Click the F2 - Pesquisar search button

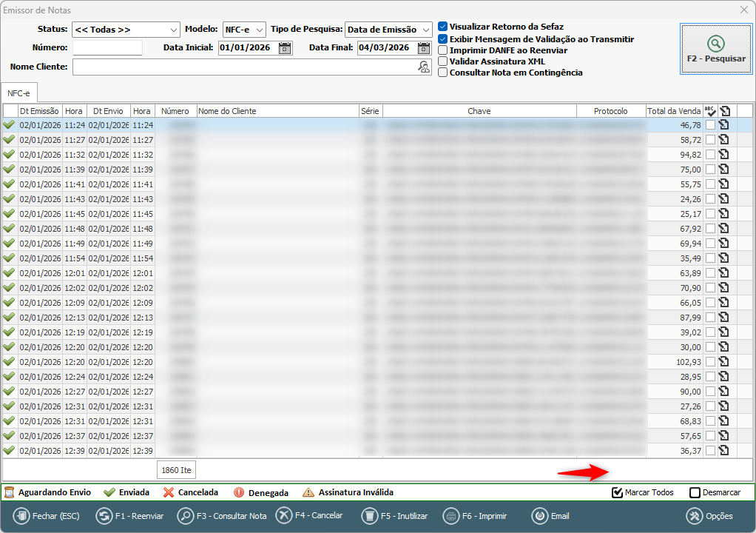coord(715,49)
